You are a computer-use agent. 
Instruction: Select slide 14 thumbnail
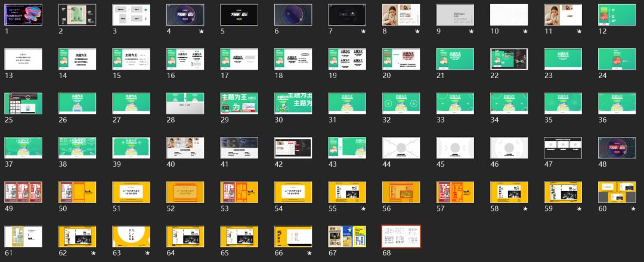77,59
